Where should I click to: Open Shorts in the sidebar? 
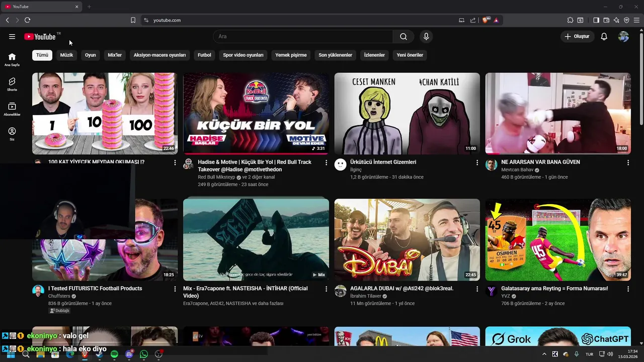(12, 84)
